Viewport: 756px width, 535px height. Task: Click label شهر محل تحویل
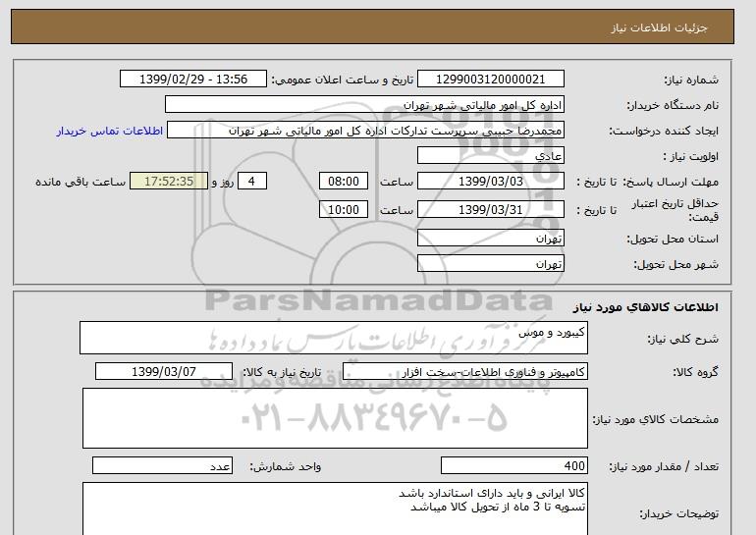pos(675,264)
